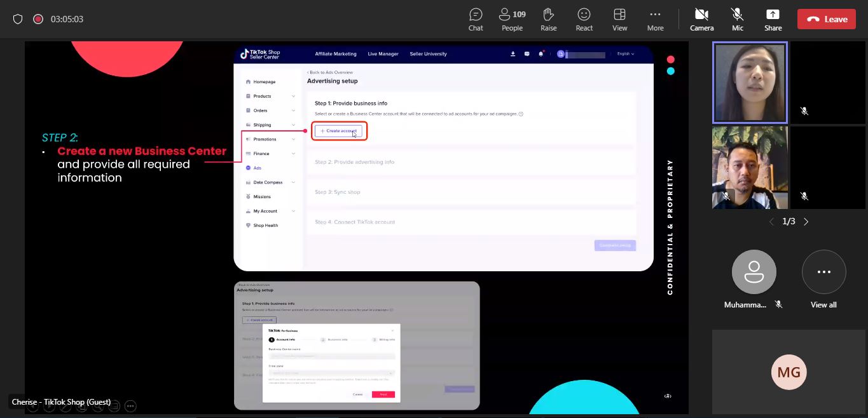
Task: Click the TikTok Shop Seller Center logo
Action: tap(260, 54)
